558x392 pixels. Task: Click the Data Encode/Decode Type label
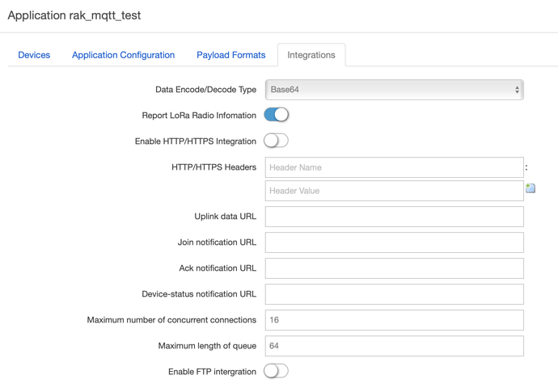click(x=205, y=90)
